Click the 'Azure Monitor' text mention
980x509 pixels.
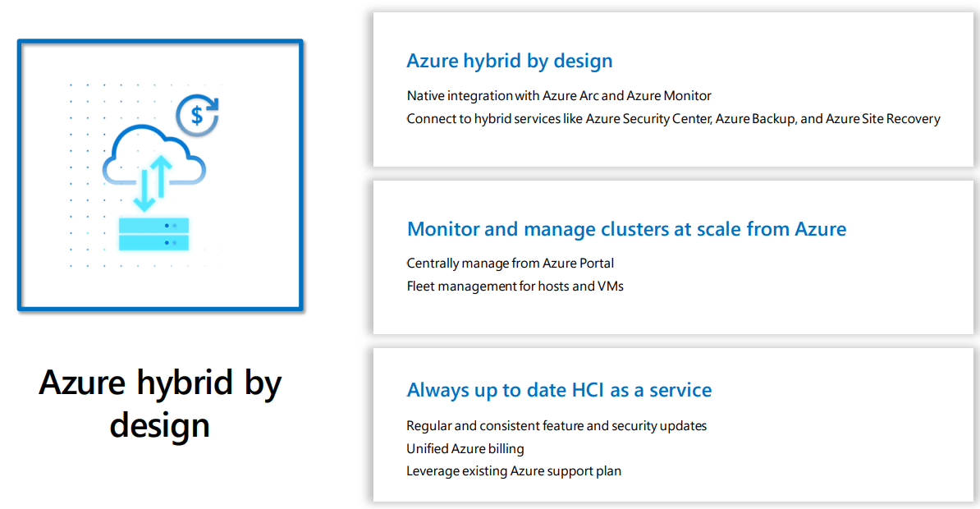pyautogui.click(x=669, y=96)
